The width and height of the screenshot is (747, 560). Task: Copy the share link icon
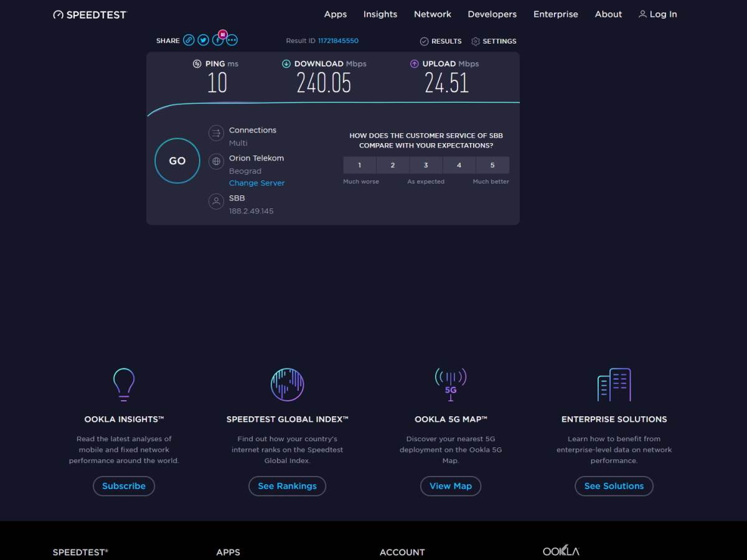coord(189,40)
